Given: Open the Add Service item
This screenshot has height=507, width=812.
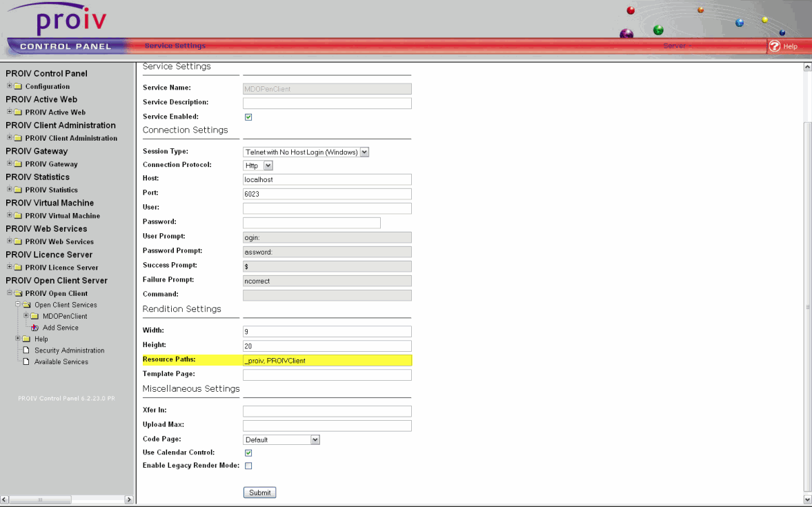Looking at the screenshot, I should click(x=61, y=328).
